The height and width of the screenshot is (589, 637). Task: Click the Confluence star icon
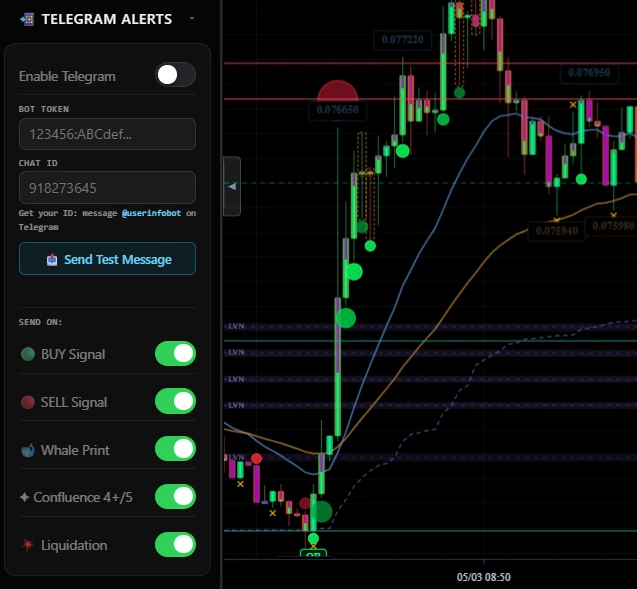pos(24,497)
